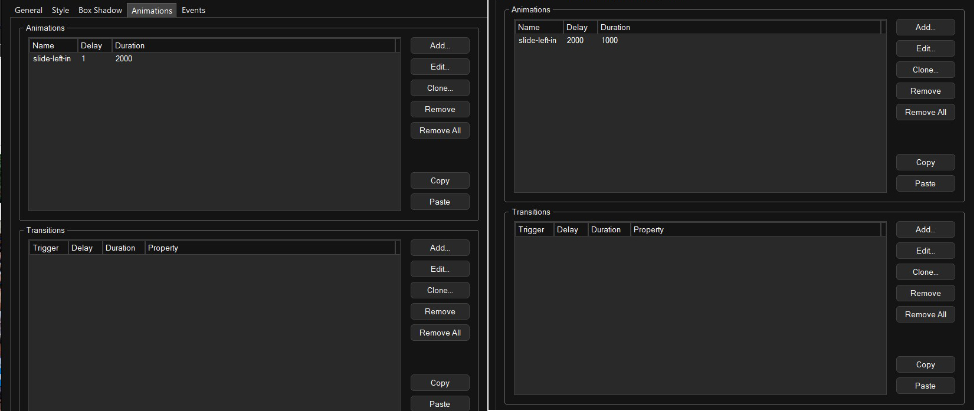Image resolution: width=980 pixels, height=411 pixels.
Task: Click Add in left panel's Animations section
Action: point(440,45)
